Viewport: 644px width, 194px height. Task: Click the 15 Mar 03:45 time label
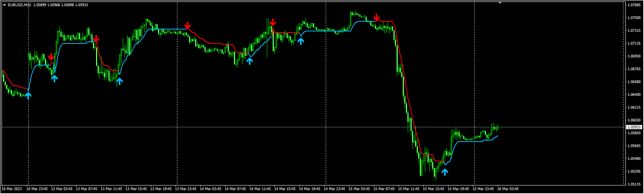click(x=359, y=189)
